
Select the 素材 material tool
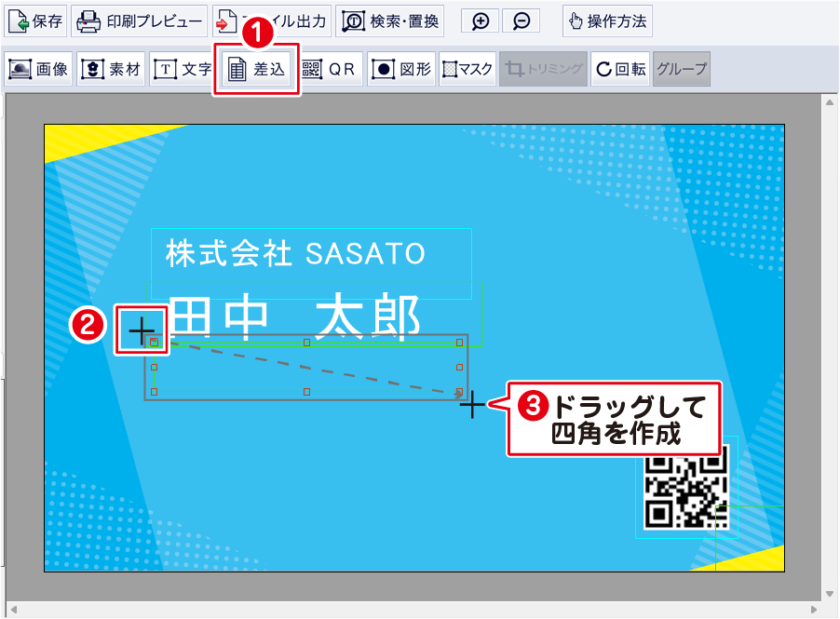pos(111,69)
